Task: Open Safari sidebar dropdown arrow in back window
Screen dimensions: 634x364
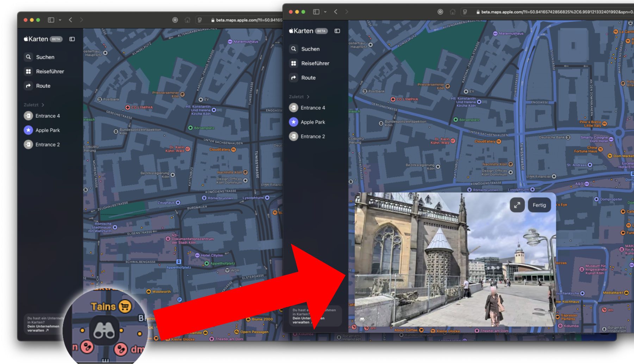Action: click(60, 20)
